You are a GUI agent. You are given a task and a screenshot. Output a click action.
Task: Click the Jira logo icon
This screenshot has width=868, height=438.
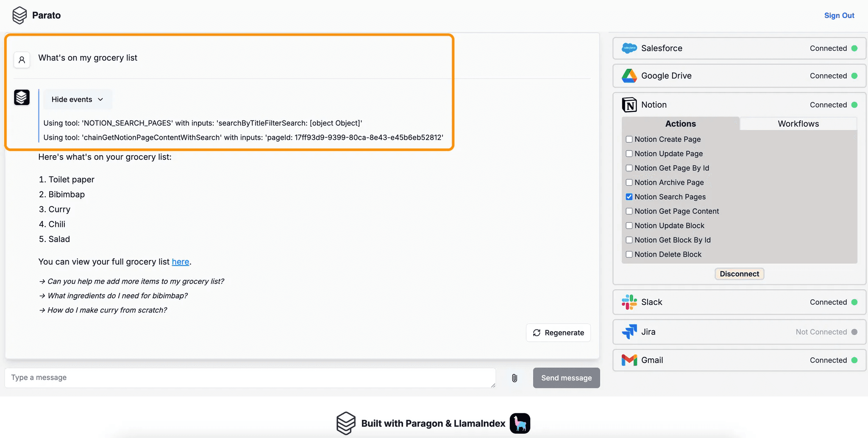629,332
